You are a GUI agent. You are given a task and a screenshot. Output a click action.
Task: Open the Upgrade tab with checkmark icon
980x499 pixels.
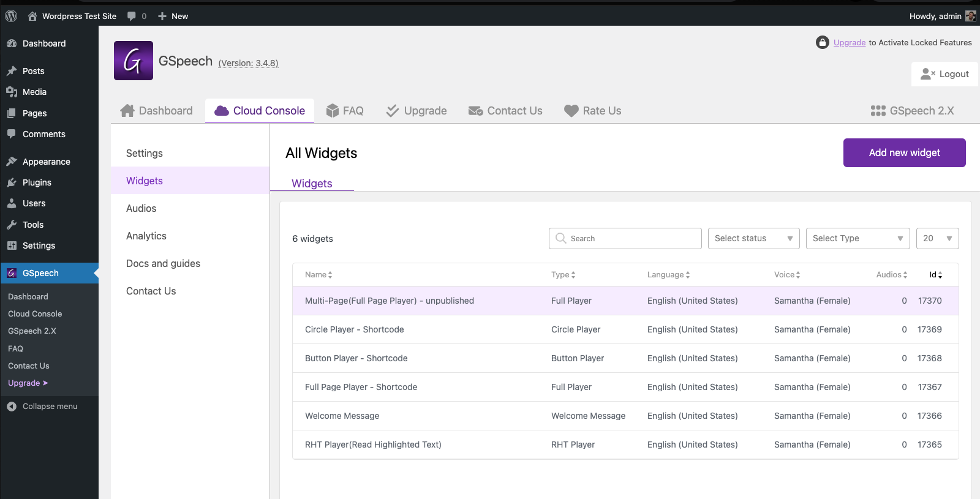[x=417, y=111]
